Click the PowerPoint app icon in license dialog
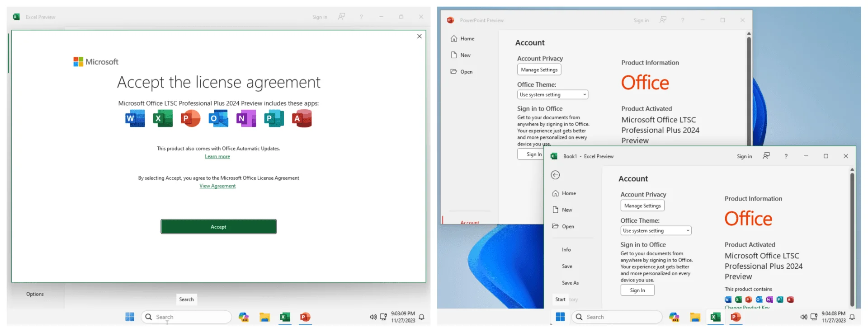 click(190, 118)
